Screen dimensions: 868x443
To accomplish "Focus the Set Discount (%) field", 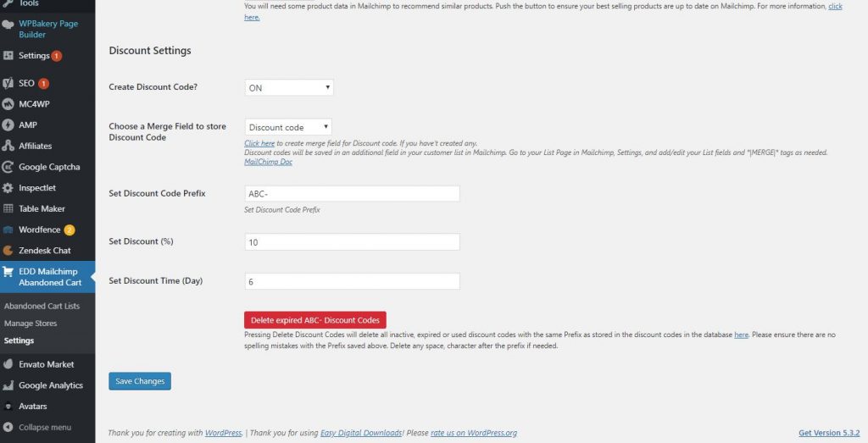I will (x=352, y=241).
